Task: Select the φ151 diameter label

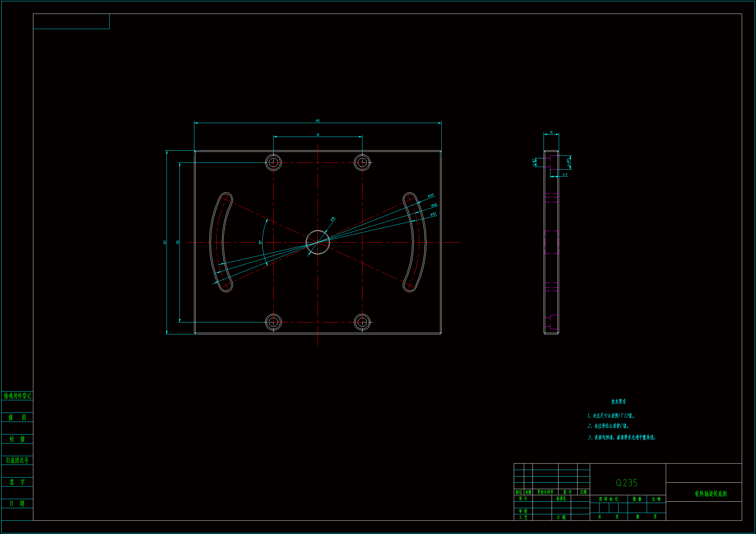Action: [x=433, y=215]
